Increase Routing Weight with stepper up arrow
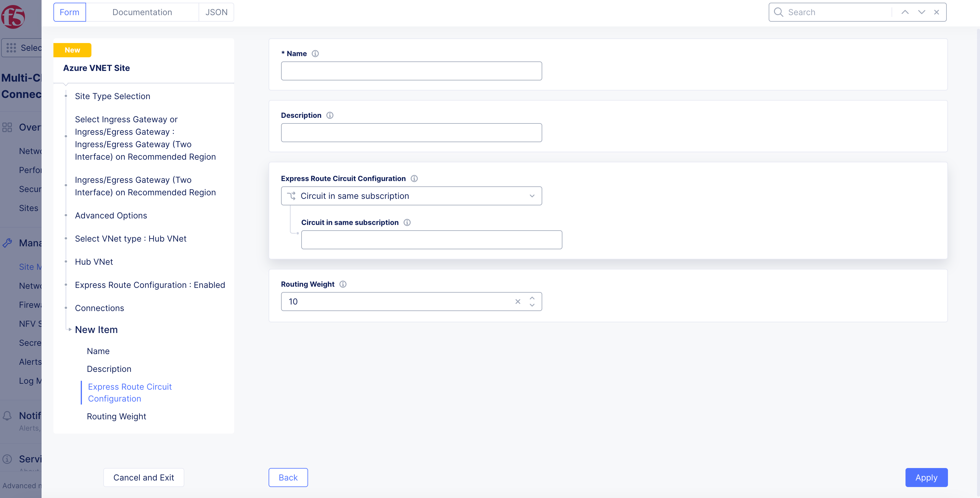 pos(532,298)
